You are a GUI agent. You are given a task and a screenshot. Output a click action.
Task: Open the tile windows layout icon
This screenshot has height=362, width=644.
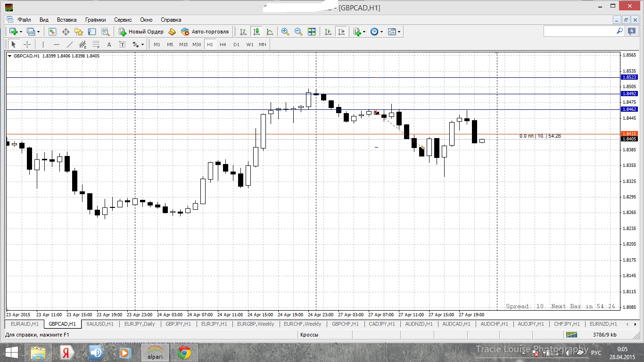click(312, 32)
